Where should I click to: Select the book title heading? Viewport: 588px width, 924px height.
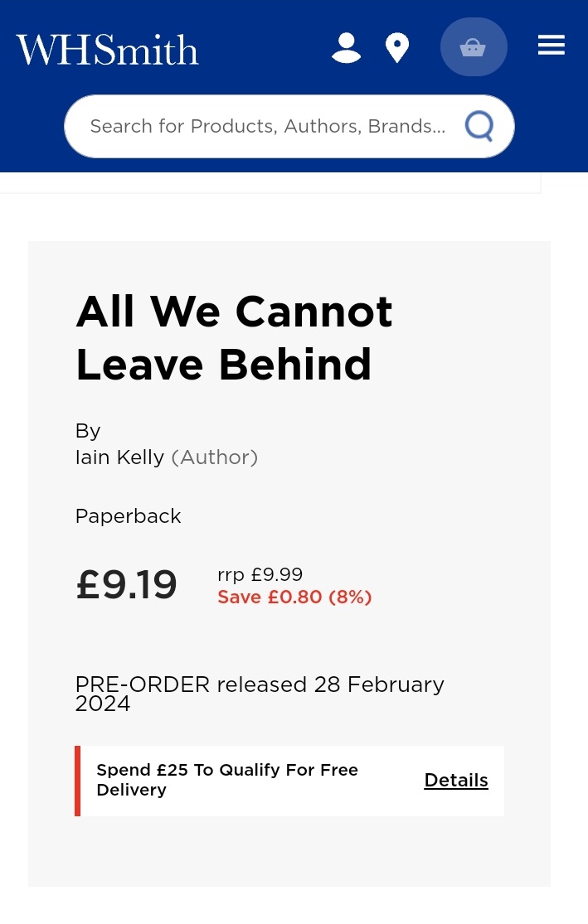234,337
